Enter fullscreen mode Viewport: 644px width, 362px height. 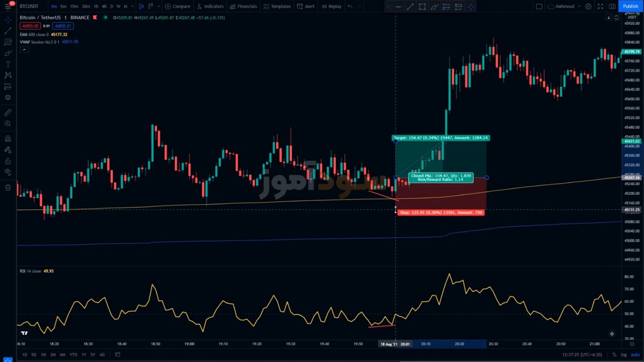[x=600, y=6]
